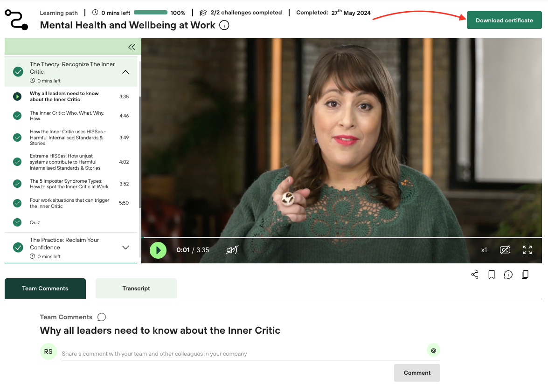Play the video with the green play button
The height and width of the screenshot is (392, 548).
click(x=158, y=250)
